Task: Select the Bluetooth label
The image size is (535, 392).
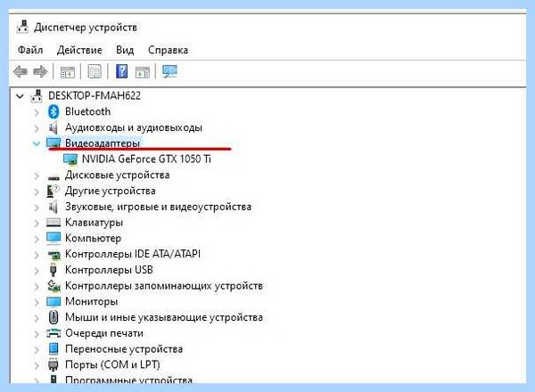Action: (87, 111)
